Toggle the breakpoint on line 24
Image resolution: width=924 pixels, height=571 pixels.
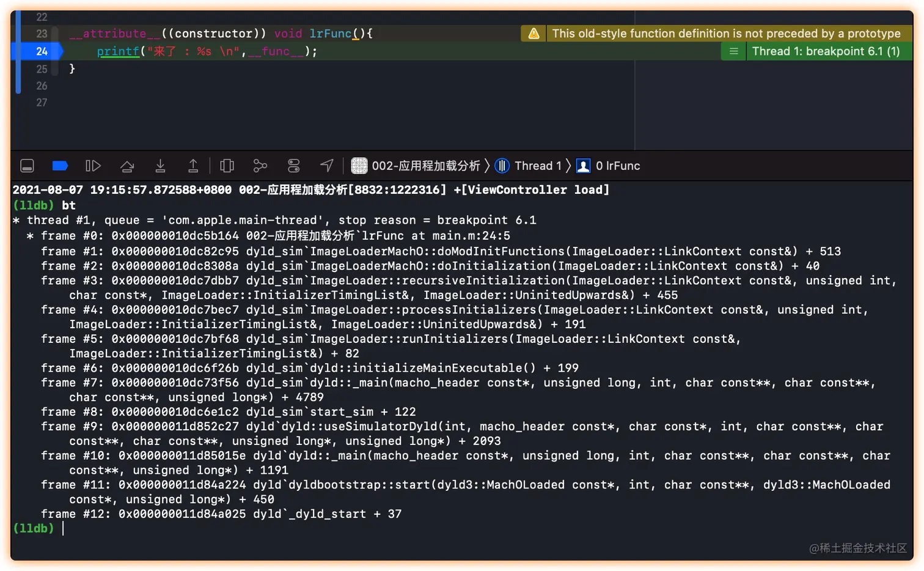pyautogui.click(x=38, y=51)
